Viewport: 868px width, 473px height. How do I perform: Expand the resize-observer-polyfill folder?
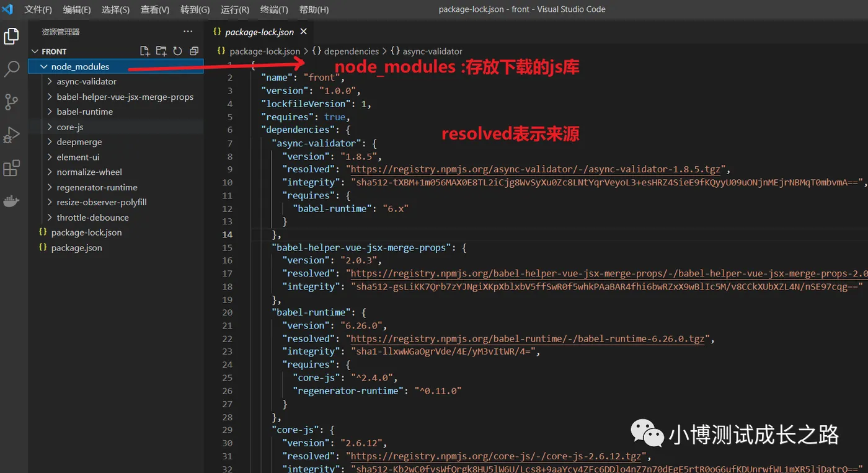tap(50, 202)
